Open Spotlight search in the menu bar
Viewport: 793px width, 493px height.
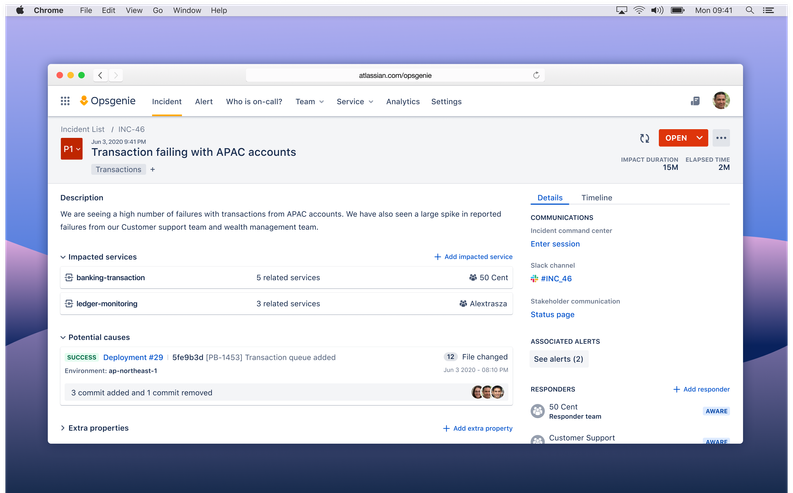tap(750, 10)
